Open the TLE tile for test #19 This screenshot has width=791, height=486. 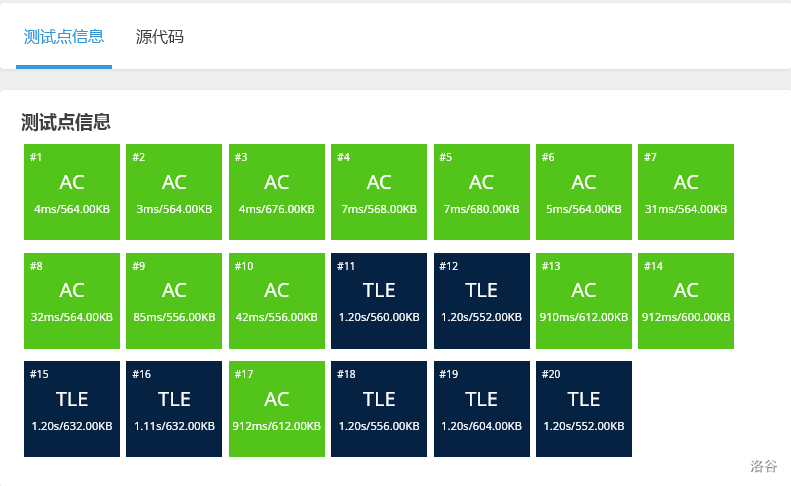(482, 409)
